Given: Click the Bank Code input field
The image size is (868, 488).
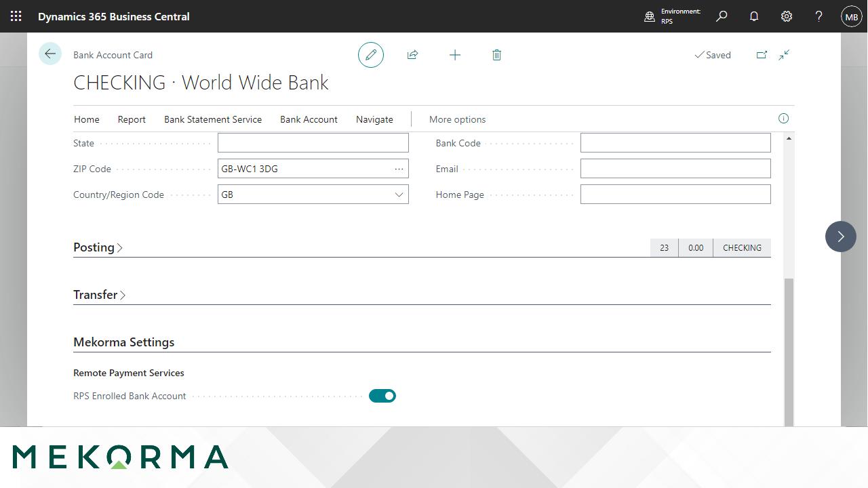Looking at the screenshot, I should click(x=675, y=143).
